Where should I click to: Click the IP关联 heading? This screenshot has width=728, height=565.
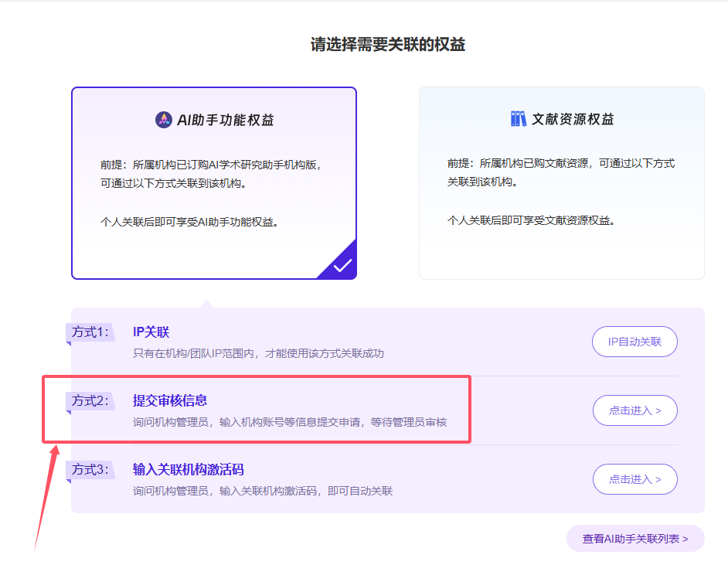[x=151, y=332]
